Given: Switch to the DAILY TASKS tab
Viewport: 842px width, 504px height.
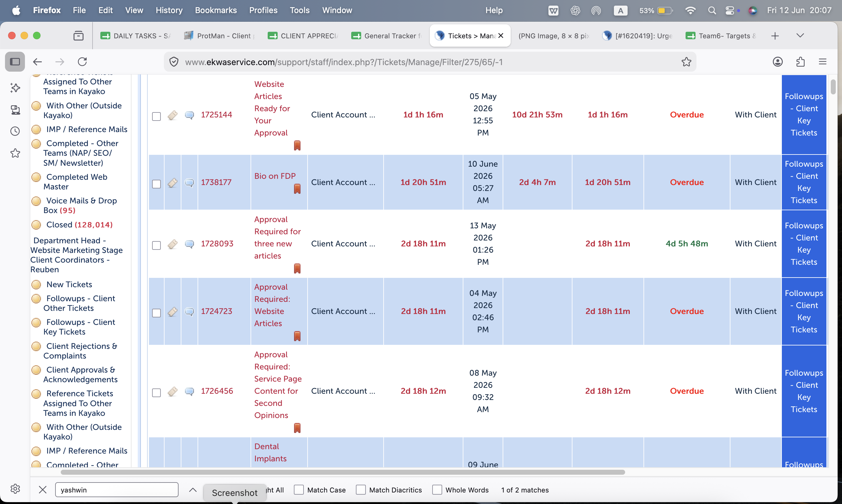Looking at the screenshot, I should point(136,36).
